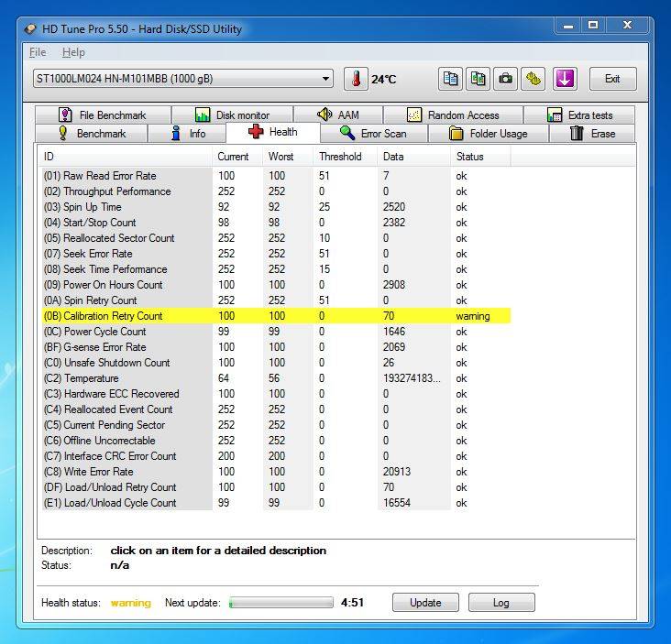Image resolution: width=671 pixels, height=644 pixels.
Task: Select (C2) Temperature row
Action: coord(276,378)
